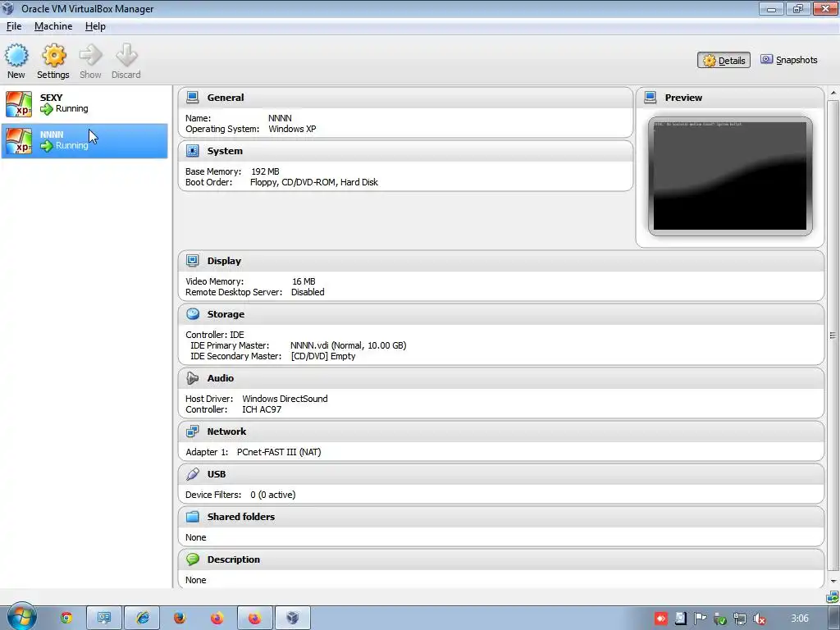840x630 pixels.
Task: Click the Network section icon
Action: [192, 431]
